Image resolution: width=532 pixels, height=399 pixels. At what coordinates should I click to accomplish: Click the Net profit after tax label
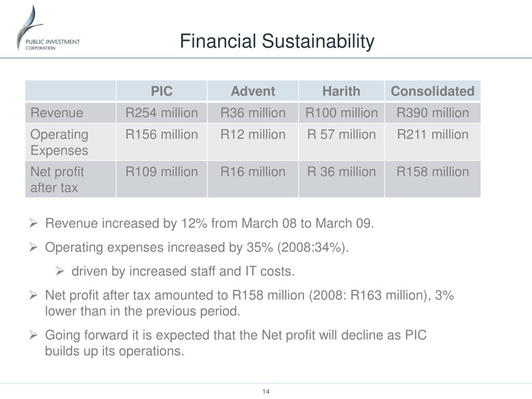[57, 179]
